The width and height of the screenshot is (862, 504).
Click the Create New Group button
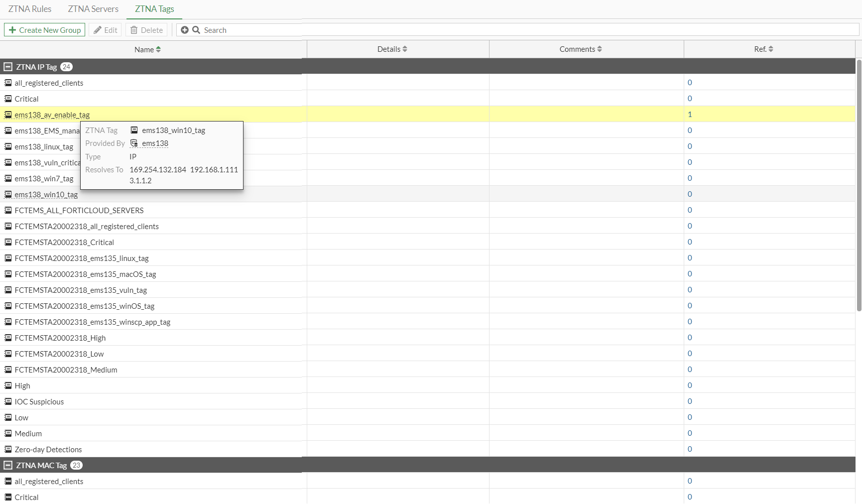coord(44,30)
